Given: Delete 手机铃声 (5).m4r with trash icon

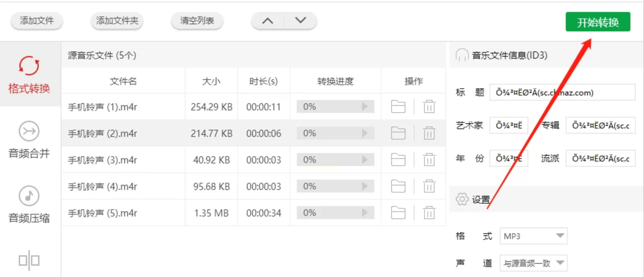Looking at the screenshot, I should click(x=429, y=213).
